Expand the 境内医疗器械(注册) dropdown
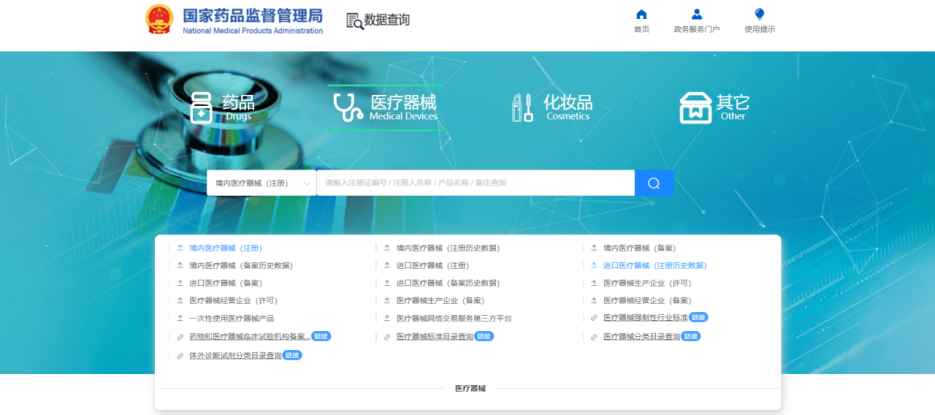 (261, 183)
